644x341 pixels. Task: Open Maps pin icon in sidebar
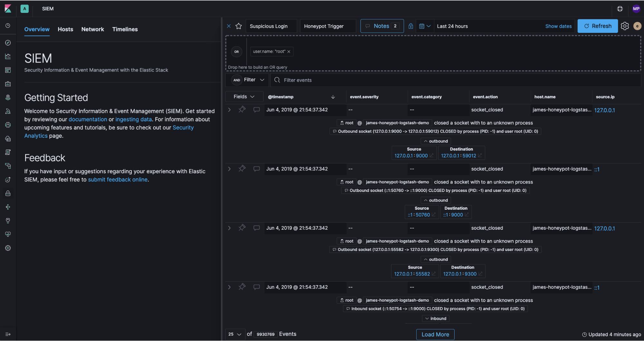click(8, 97)
